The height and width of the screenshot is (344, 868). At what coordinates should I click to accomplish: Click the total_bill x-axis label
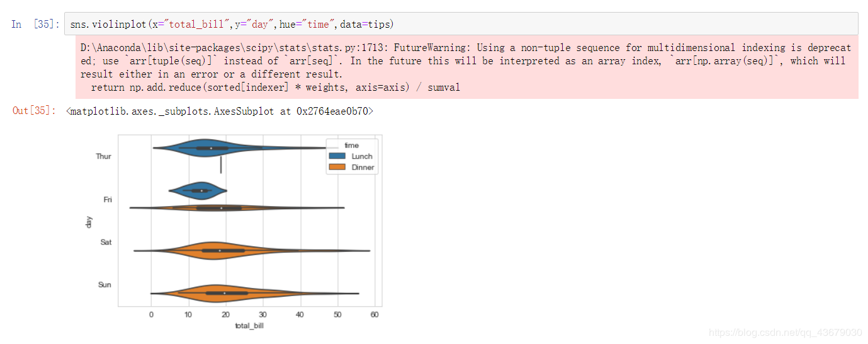point(250,325)
